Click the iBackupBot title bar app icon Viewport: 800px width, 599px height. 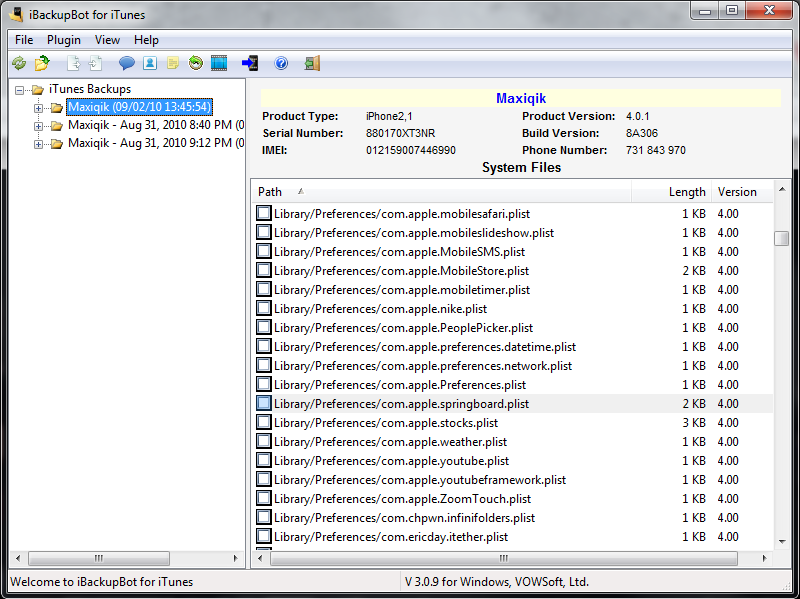[17, 15]
